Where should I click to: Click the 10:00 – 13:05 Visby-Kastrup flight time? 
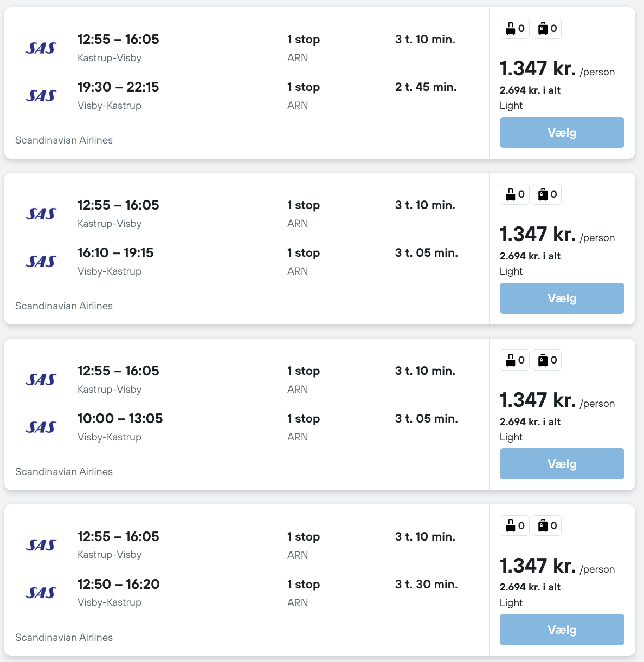click(x=120, y=419)
